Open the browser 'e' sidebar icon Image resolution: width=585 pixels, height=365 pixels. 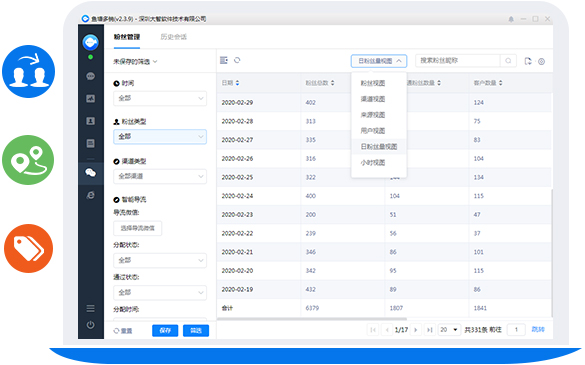coord(91,195)
